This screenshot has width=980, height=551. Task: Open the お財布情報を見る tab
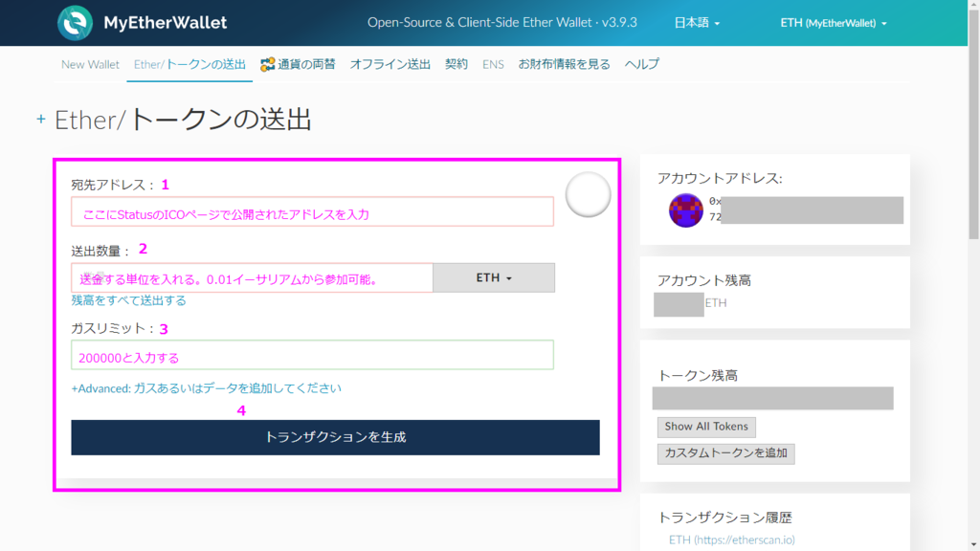click(564, 64)
